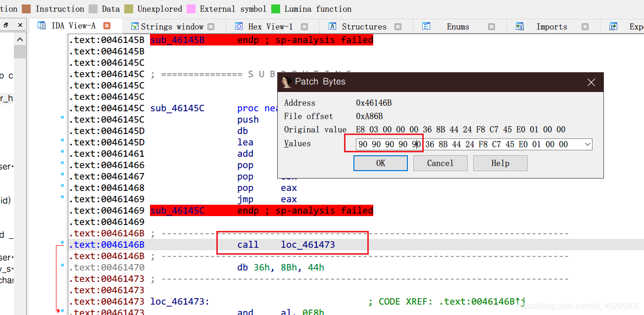This screenshot has height=315, width=644.
Task: Click loc_461473 operand in call instruction
Action: [x=308, y=245]
